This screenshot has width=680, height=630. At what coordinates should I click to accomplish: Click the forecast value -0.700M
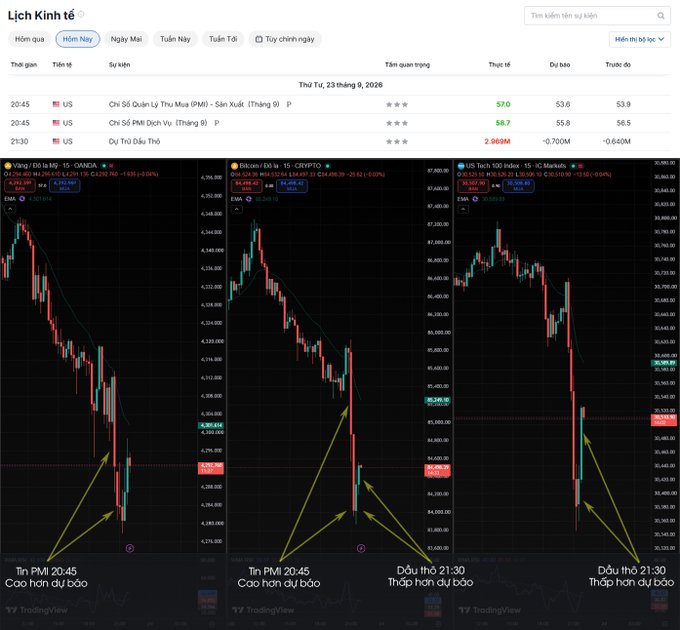pyautogui.click(x=556, y=141)
